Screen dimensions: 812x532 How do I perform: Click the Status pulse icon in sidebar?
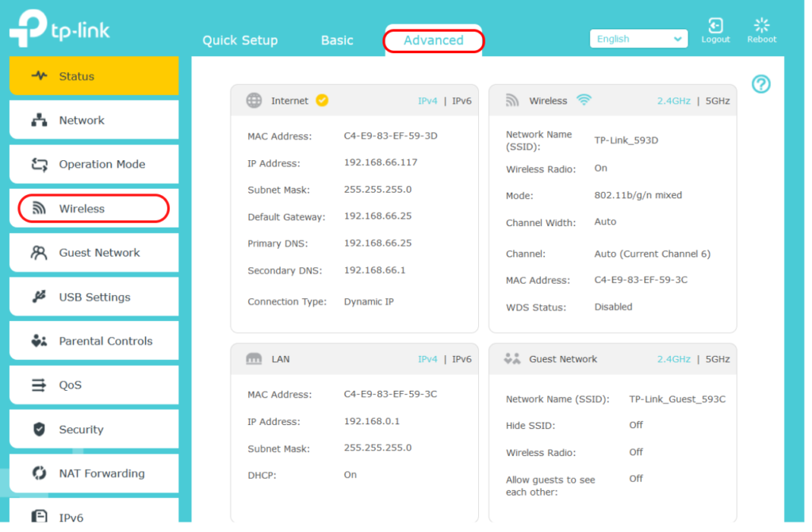39,75
